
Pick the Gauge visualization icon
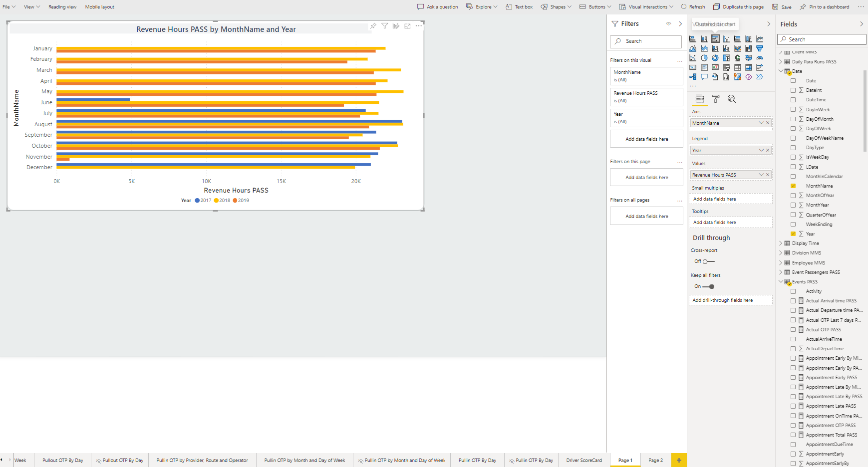coord(760,58)
